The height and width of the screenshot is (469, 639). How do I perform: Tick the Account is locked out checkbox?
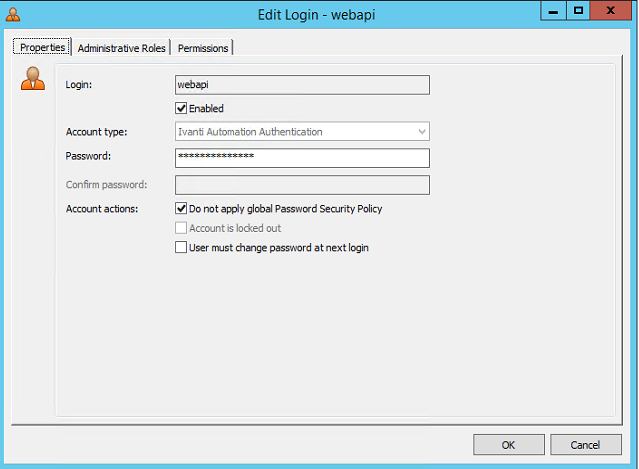point(181,228)
